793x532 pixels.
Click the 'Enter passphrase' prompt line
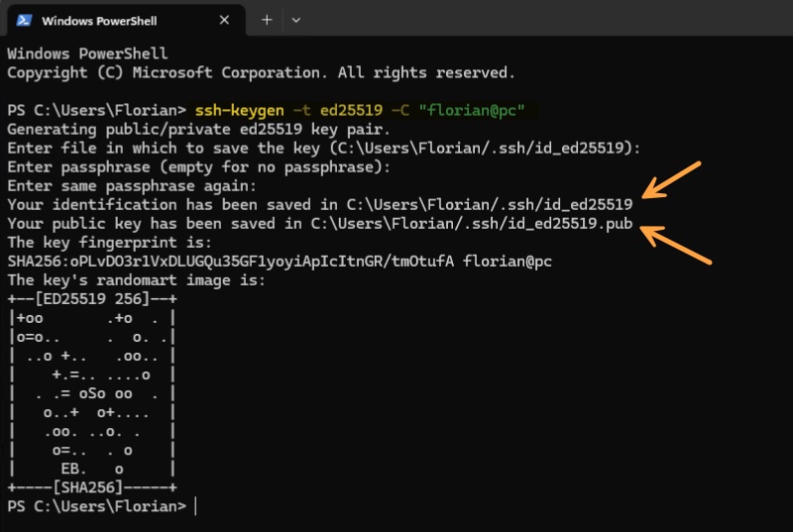199,167
